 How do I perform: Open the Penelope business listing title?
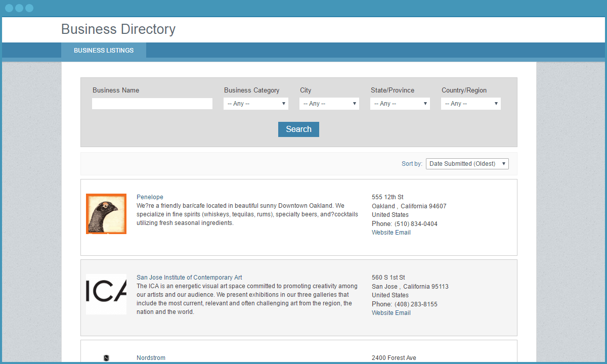[150, 197]
